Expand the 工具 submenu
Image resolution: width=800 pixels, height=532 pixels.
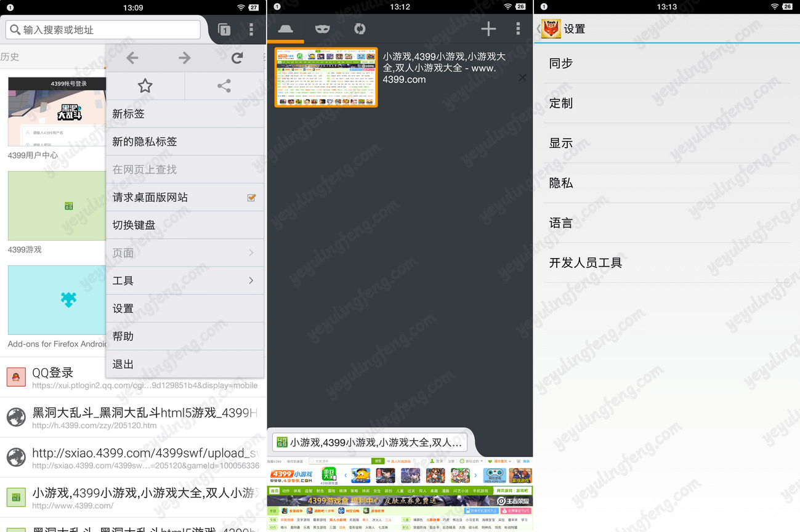click(x=185, y=281)
